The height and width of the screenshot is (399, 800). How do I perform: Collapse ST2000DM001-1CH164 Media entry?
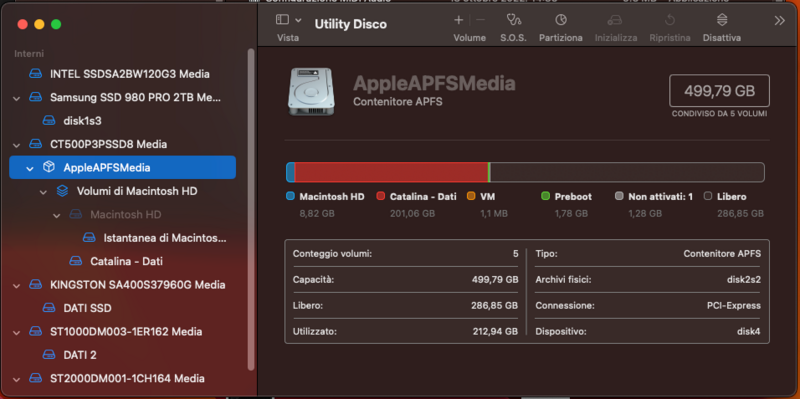pos(16,380)
